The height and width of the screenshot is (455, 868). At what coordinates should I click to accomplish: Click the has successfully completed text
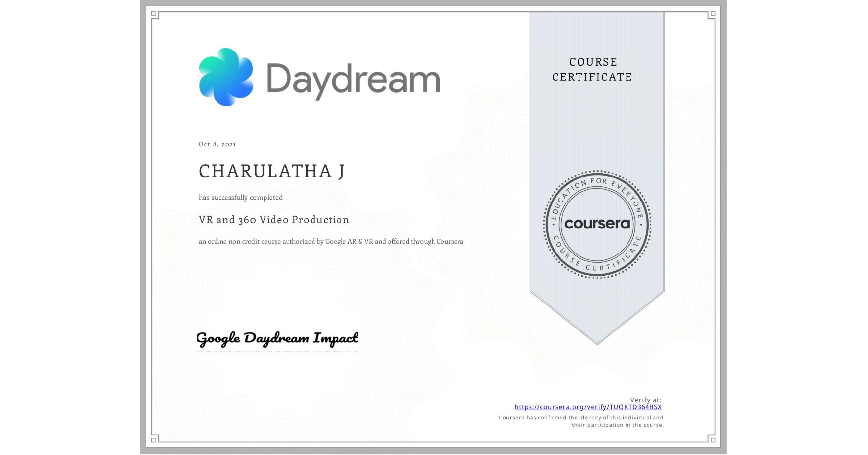[x=240, y=197]
